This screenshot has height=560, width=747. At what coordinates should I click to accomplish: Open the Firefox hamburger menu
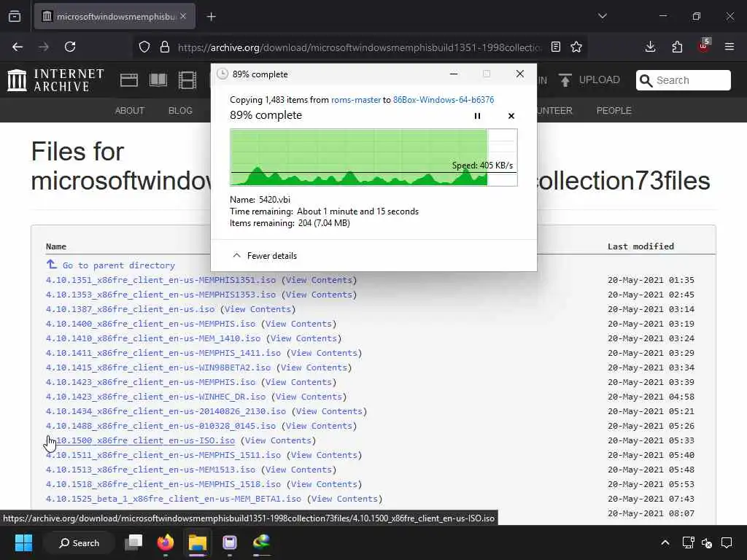(729, 47)
